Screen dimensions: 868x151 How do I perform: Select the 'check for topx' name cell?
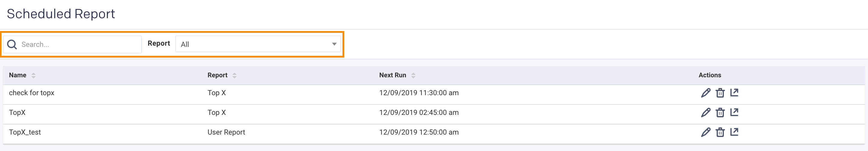32,93
